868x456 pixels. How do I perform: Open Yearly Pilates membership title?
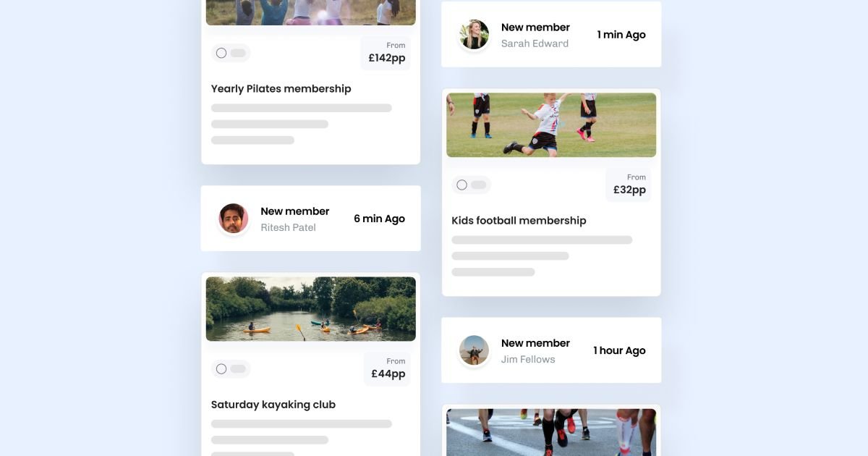pos(281,89)
